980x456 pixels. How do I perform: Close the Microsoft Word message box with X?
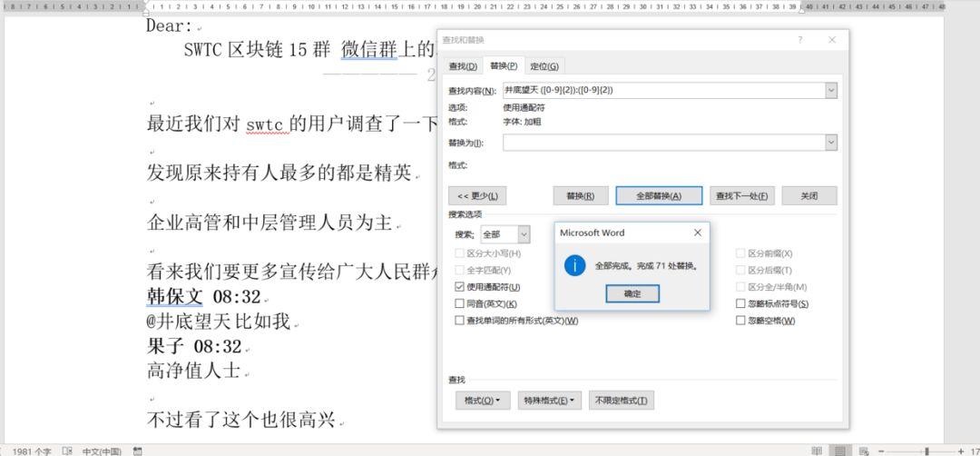point(698,233)
